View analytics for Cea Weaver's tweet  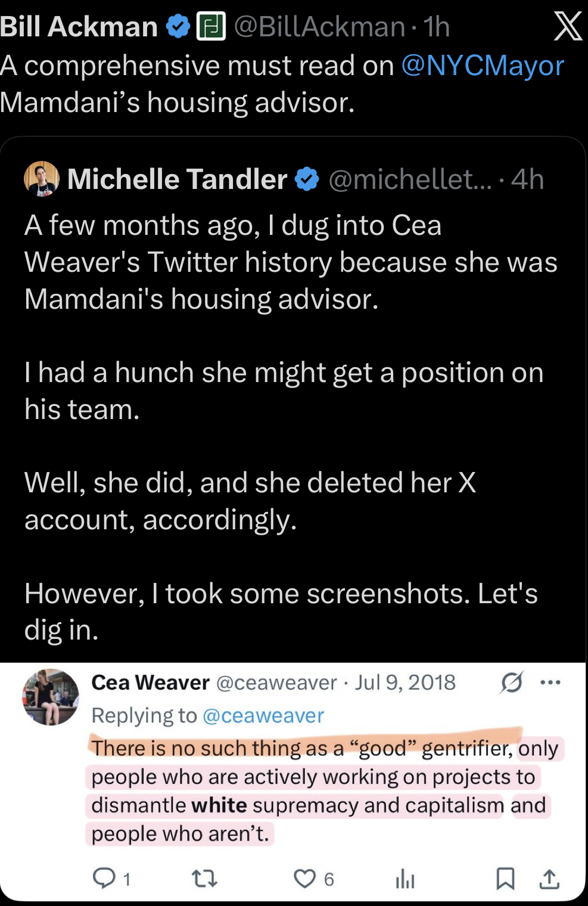405,878
